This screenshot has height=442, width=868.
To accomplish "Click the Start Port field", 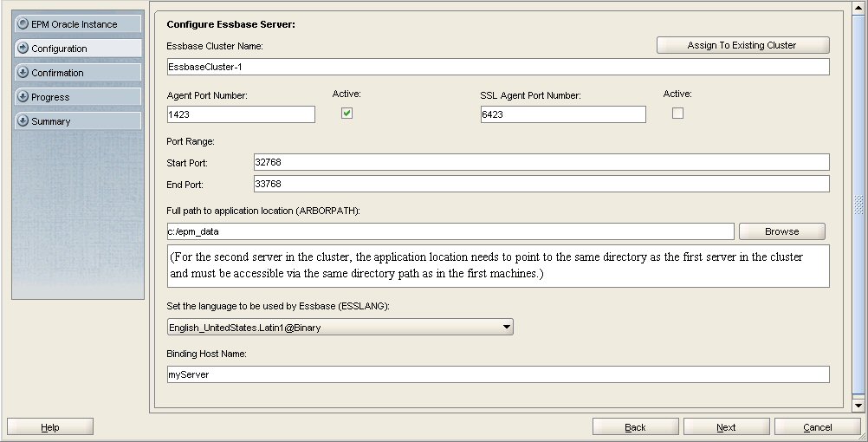I will coord(541,162).
